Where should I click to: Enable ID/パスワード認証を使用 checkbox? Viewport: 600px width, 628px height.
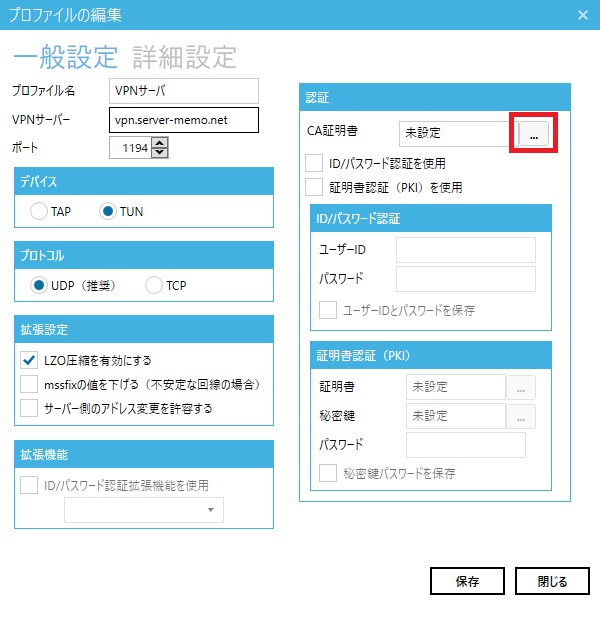coord(315,163)
